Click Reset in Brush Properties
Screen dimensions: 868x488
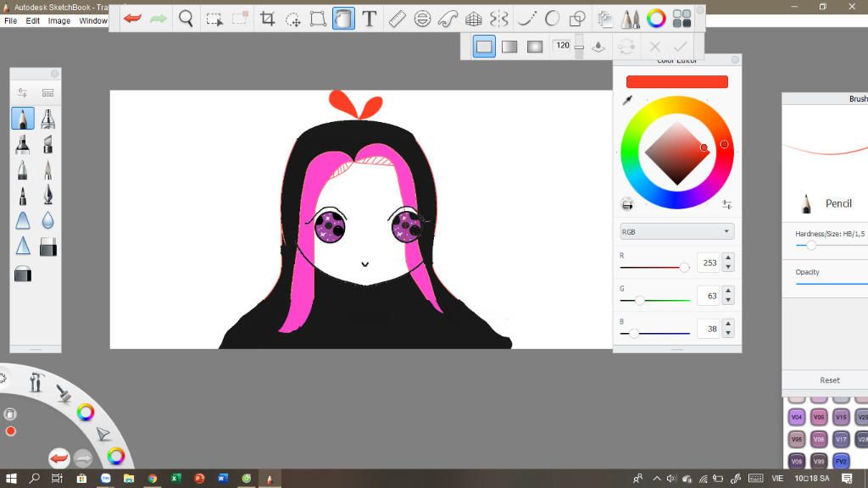coord(830,380)
